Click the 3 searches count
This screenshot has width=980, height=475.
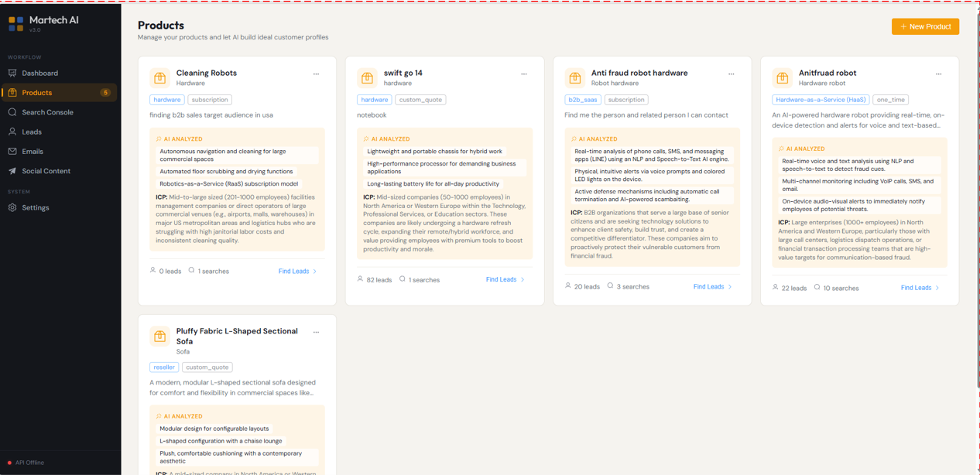[x=629, y=287]
